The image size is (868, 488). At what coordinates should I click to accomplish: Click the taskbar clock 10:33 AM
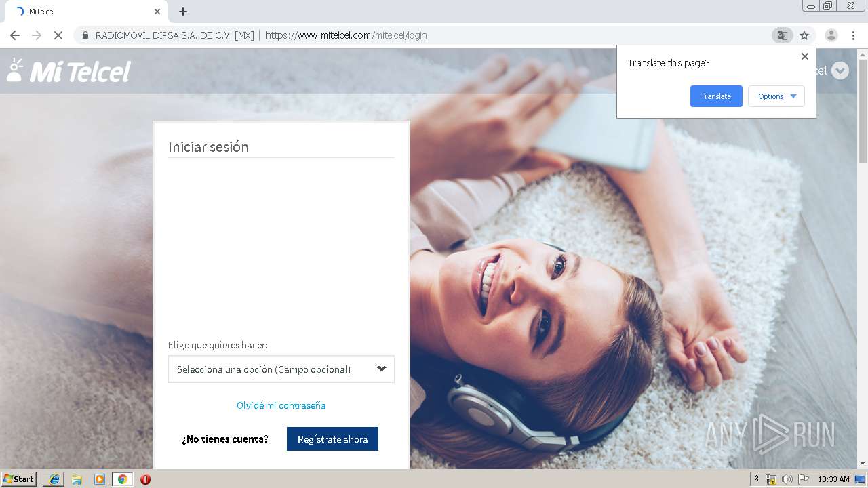coord(833,479)
